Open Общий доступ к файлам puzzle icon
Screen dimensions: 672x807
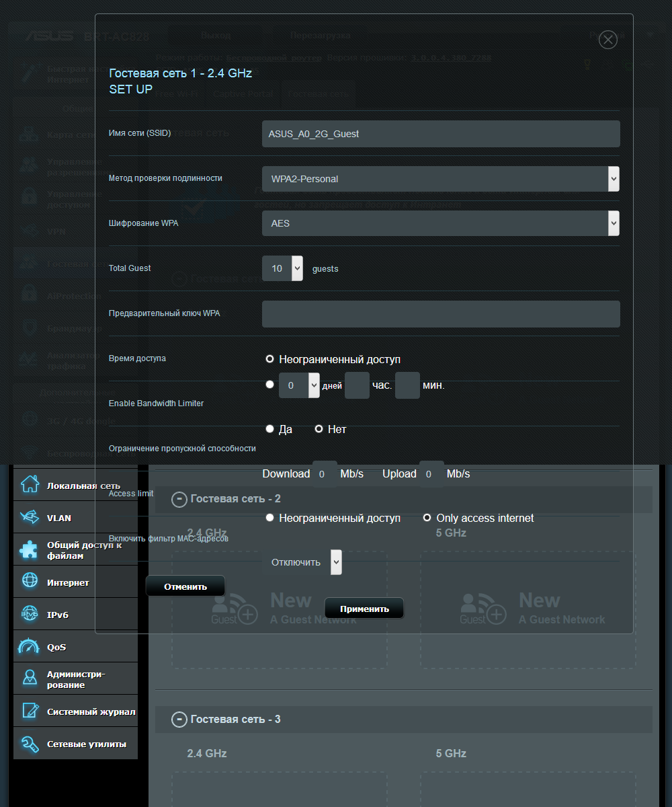30,549
